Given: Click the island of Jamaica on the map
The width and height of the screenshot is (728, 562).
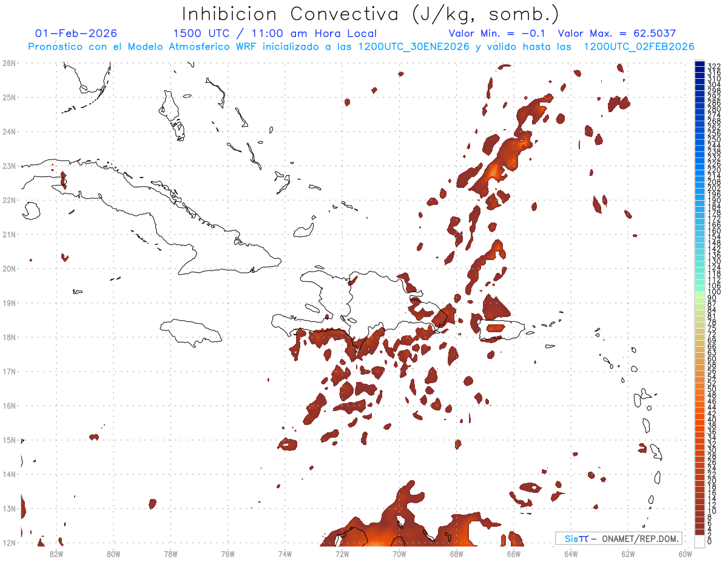Looking at the screenshot, I should [x=190, y=332].
